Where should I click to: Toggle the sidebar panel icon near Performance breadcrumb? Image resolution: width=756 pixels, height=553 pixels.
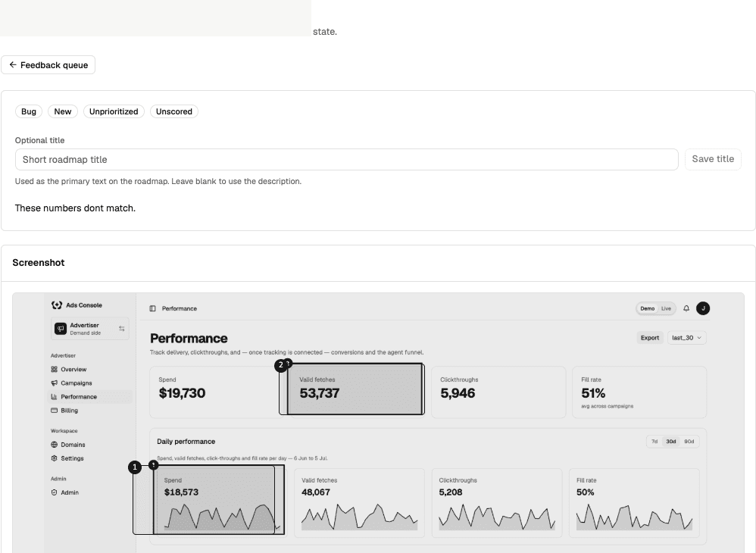click(x=152, y=308)
